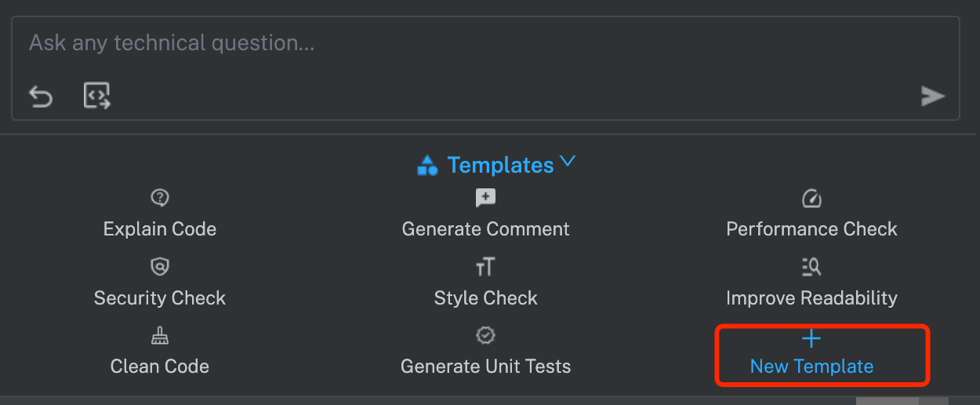
Task: Select the Generate Unit Tests template label
Action: pos(486,367)
